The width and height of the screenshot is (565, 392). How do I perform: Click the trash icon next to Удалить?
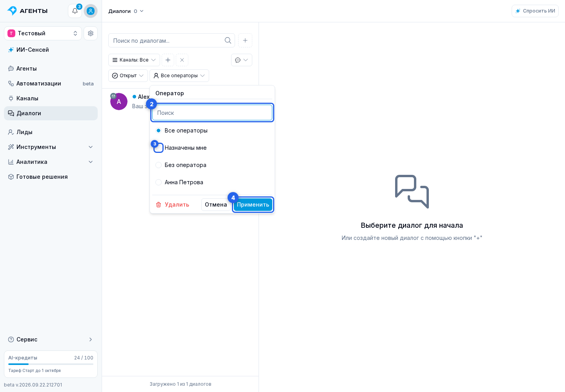click(x=159, y=205)
